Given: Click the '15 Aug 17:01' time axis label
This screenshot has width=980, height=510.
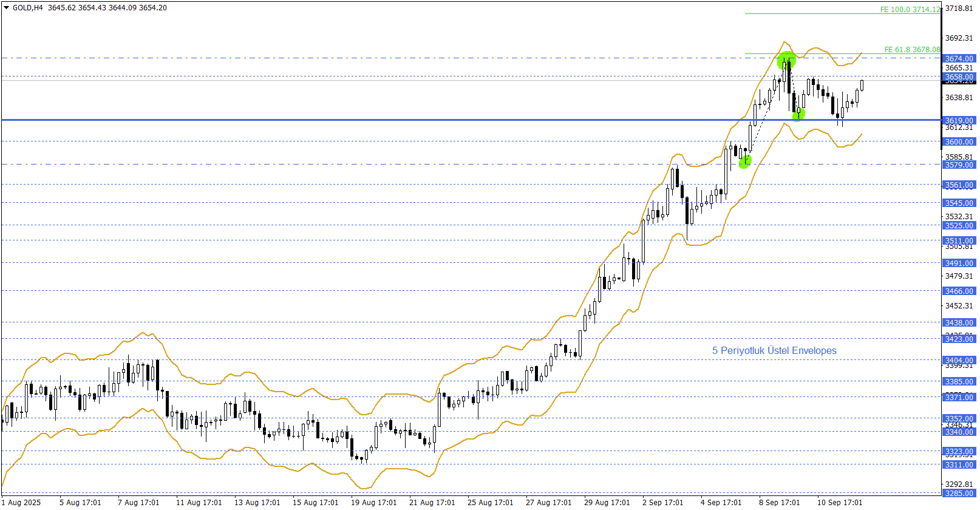Looking at the screenshot, I should [316, 503].
